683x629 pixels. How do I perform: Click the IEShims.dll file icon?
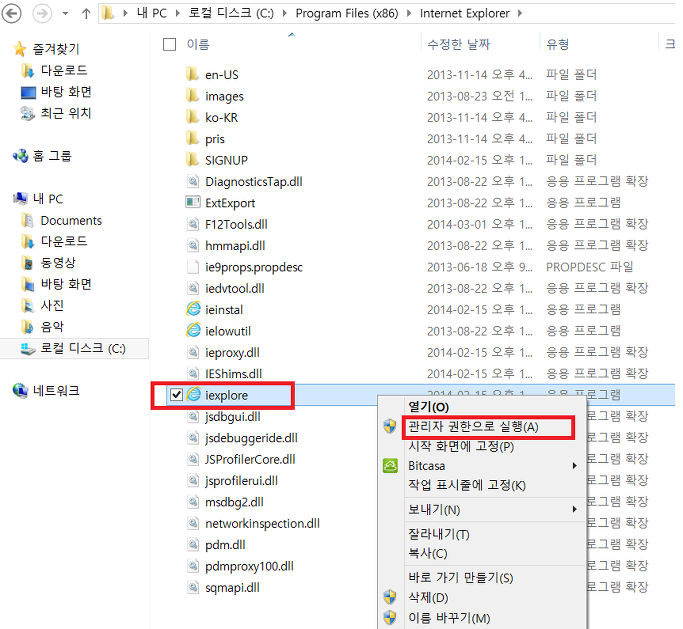coord(193,373)
